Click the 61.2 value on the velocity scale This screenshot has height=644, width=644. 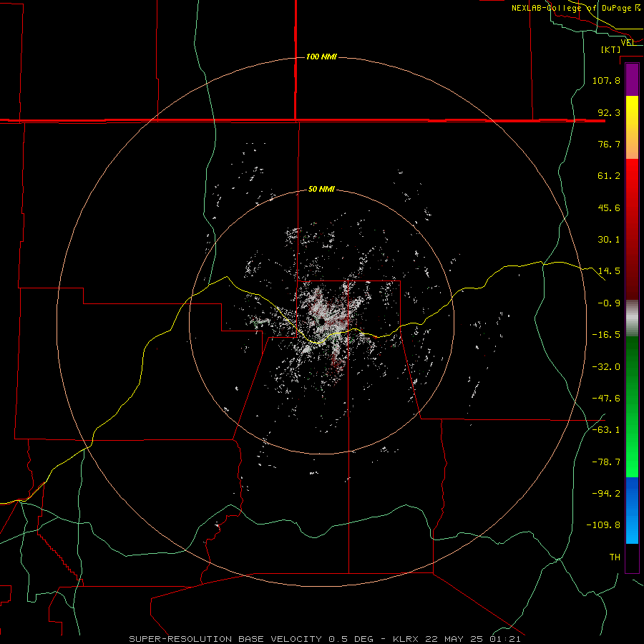609,176
